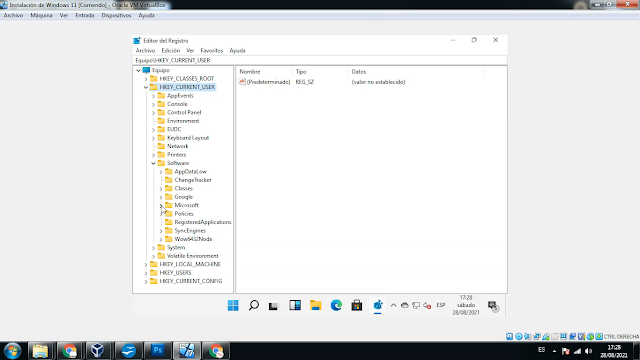The height and width of the screenshot is (360, 640).
Task: Open the guest volume tray icon
Action: pyautogui.click(x=427, y=305)
